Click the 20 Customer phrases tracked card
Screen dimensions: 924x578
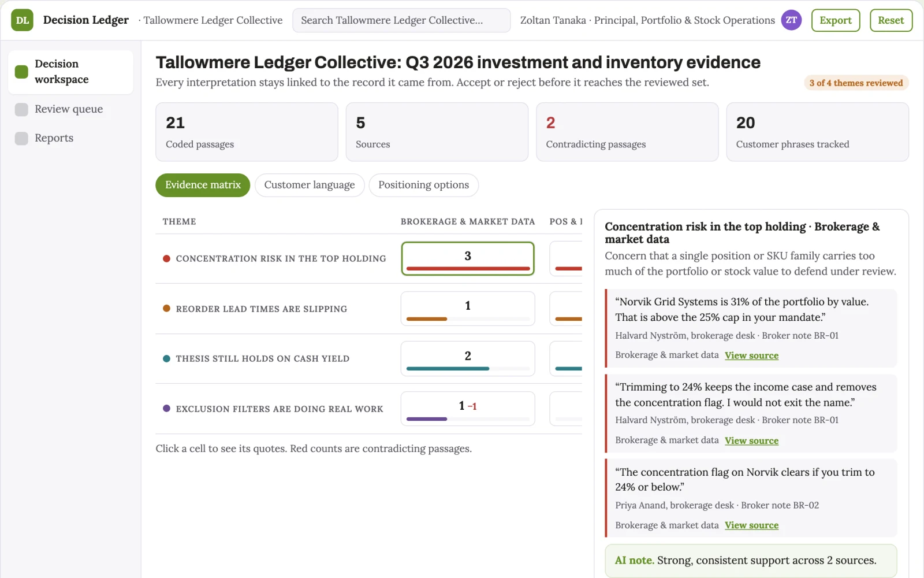(817, 132)
